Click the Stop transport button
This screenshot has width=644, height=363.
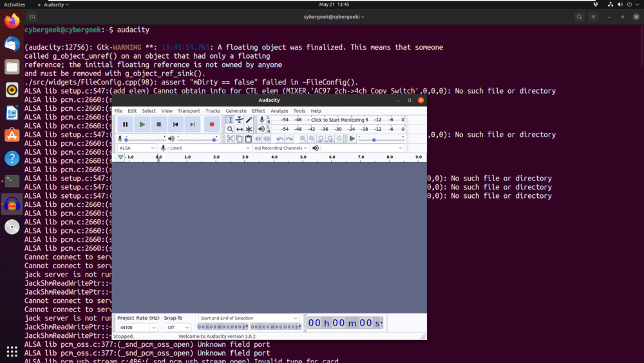pos(159,124)
